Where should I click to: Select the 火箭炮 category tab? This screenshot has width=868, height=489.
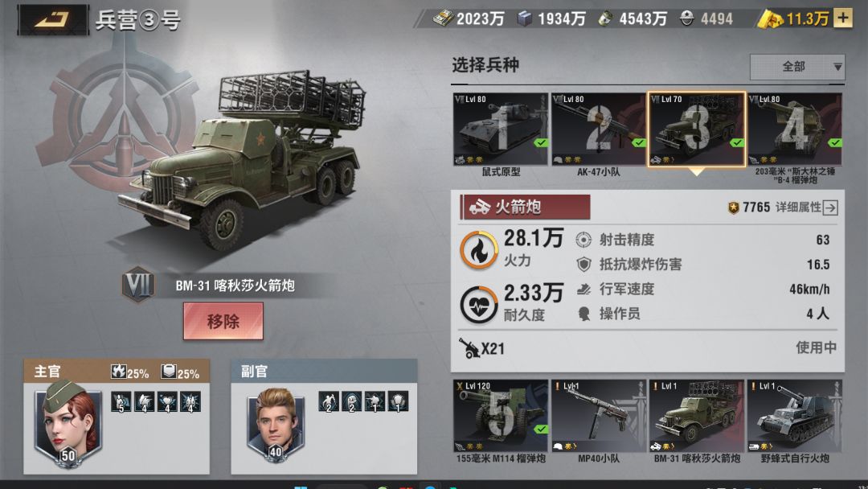(525, 208)
